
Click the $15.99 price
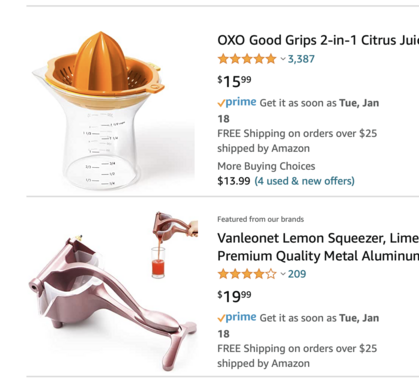(234, 81)
